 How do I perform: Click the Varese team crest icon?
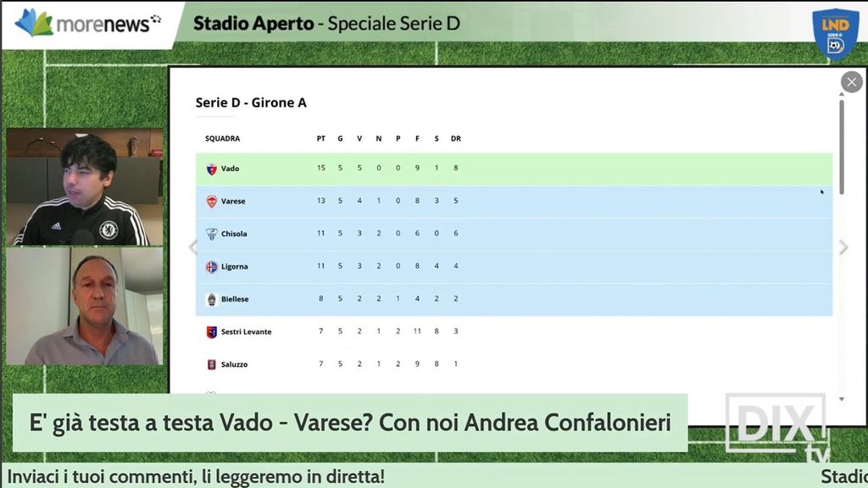click(x=212, y=202)
